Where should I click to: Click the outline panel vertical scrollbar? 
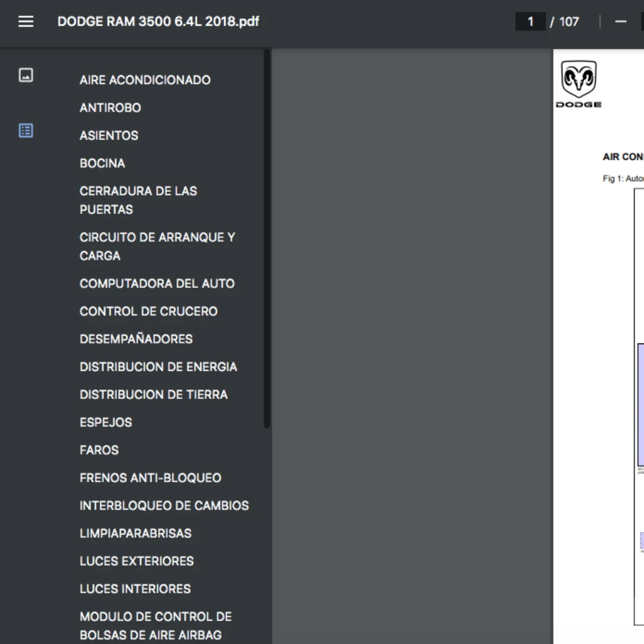267,239
